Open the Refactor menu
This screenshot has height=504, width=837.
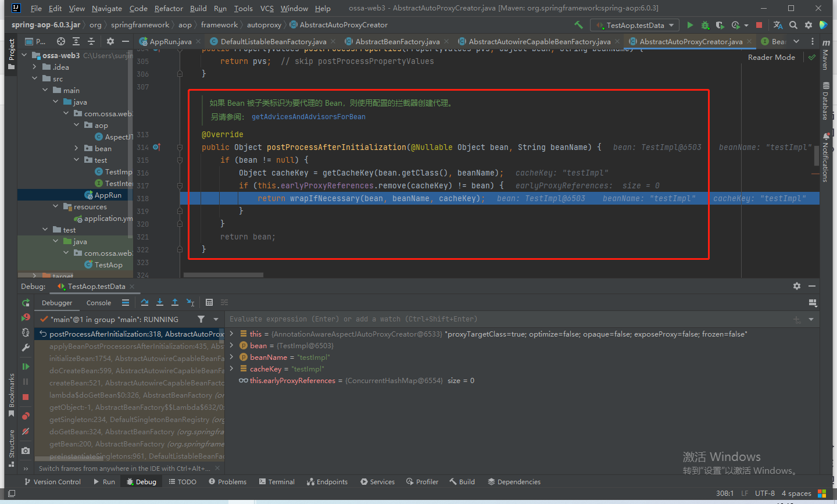tap(169, 8)
